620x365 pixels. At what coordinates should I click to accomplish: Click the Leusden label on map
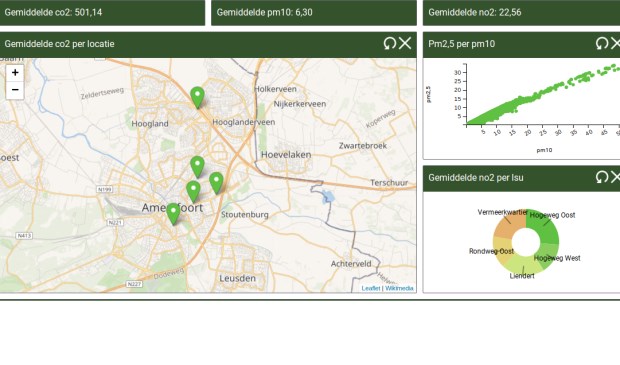click(x=237, y=278)
